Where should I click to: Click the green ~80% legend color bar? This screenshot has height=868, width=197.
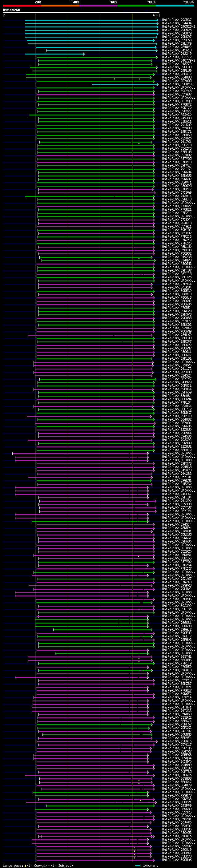[137, 6]
